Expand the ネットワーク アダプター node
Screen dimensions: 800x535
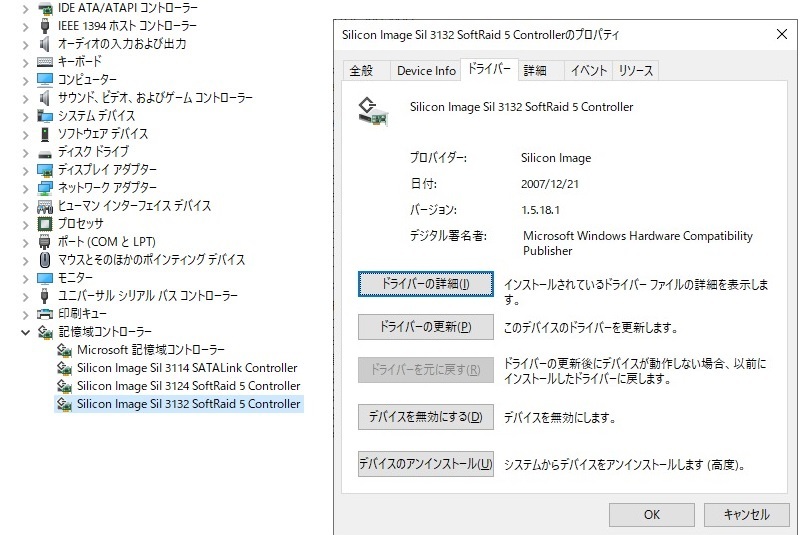[26, 189]
